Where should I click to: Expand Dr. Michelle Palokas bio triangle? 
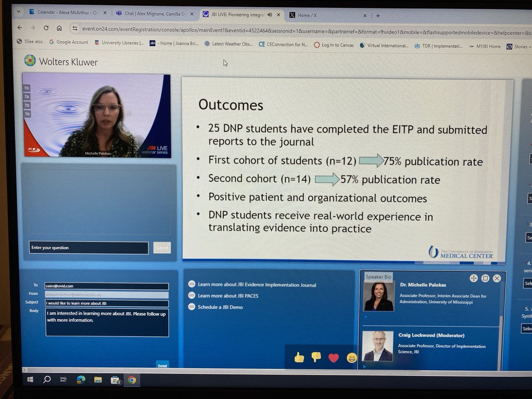click(365, 317)
